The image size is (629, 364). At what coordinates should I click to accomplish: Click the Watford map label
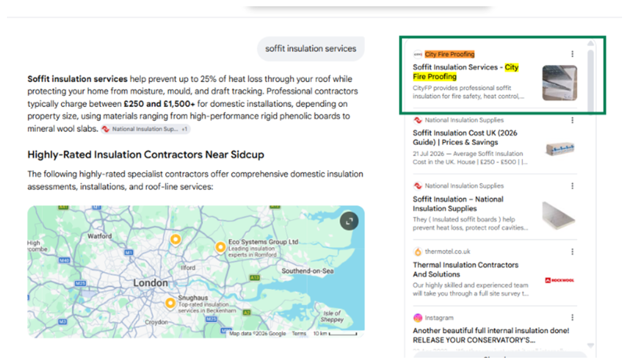[x=100, y=236]
